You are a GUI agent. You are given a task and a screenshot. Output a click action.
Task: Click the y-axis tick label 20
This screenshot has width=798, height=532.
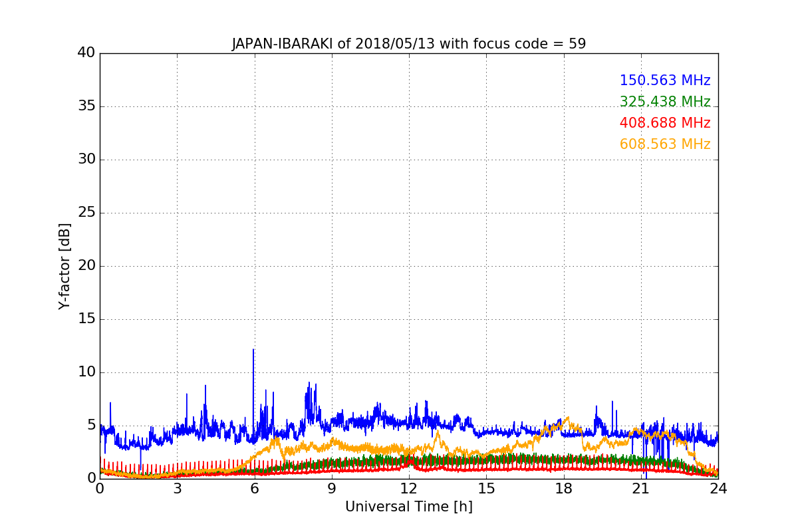coord(86,266)
